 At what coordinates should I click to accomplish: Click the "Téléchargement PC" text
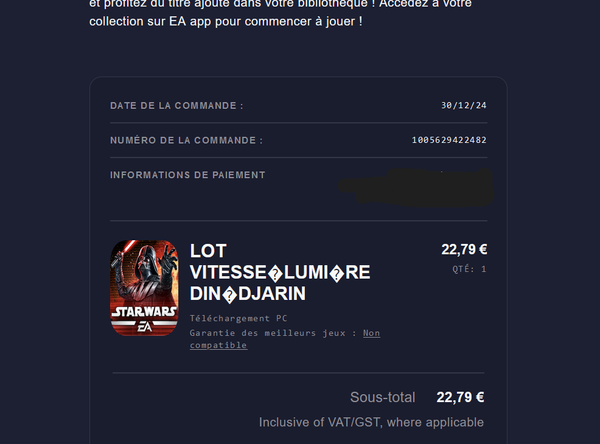pos(238,318)
